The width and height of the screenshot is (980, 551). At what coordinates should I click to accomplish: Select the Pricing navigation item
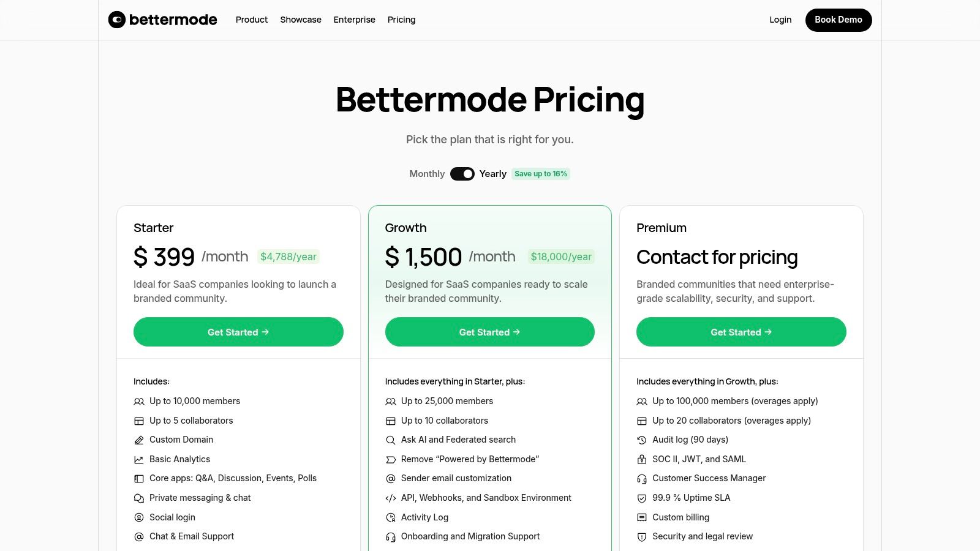pyautogui.click(x=401, y=20)
